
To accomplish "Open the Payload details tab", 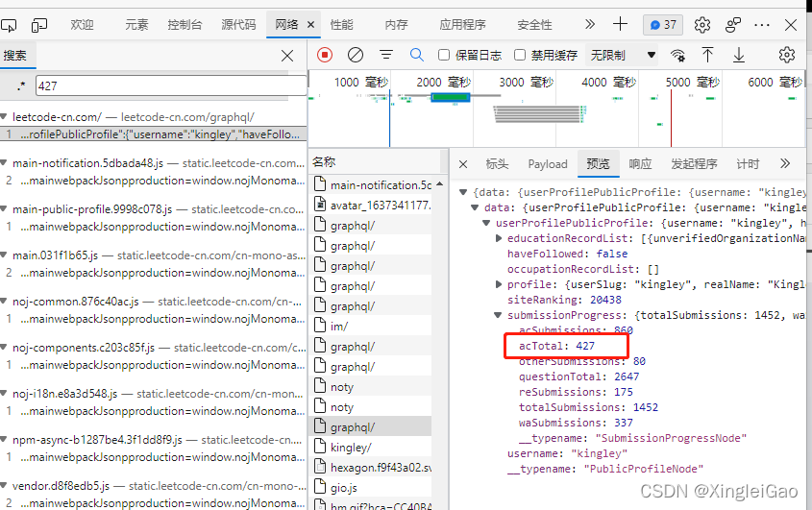I will tap(548, 164).
